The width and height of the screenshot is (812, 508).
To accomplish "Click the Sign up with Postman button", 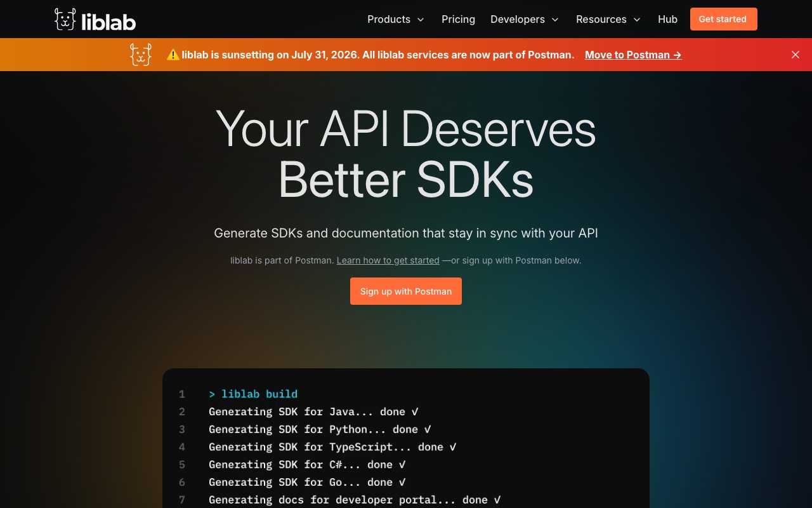I will click(406, 291).
